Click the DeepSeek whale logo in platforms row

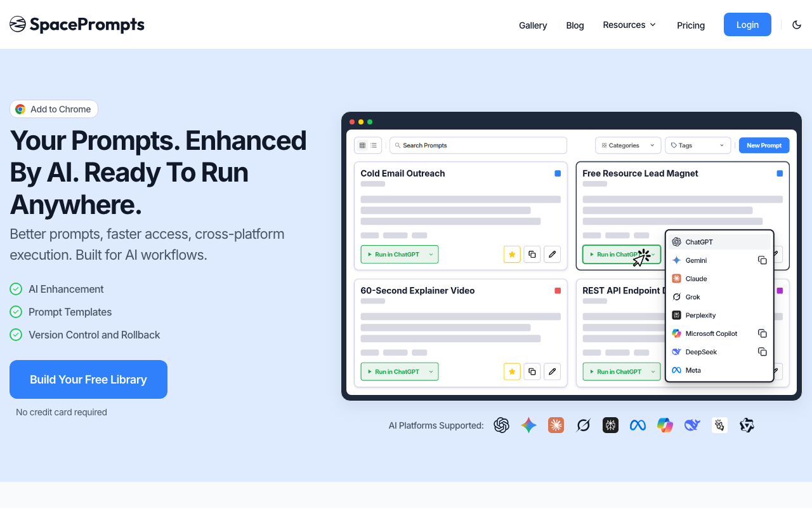point(692,425)
